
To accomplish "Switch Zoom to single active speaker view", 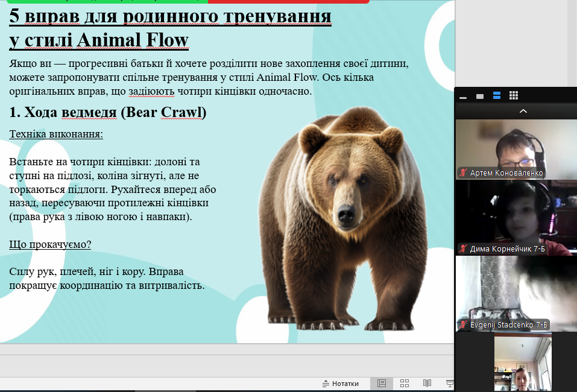I will click(x=480, y=96).
